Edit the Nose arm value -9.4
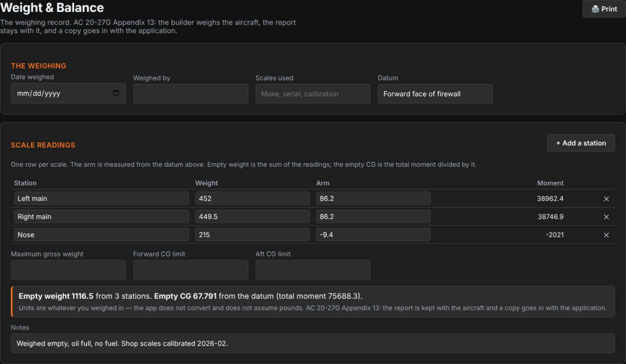Image resolution: width=626 pixels, height=364 pixels. pyautogui.click(x=373, y=234)
